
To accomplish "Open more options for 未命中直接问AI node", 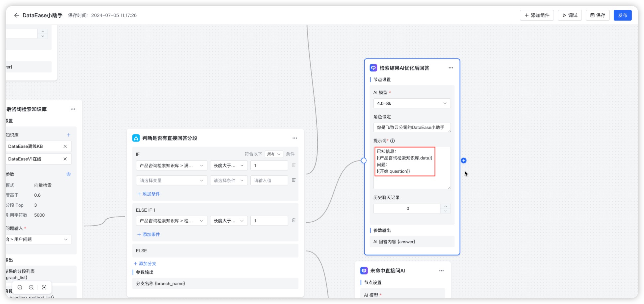I will pyautogui.click(x=441, y=271).
